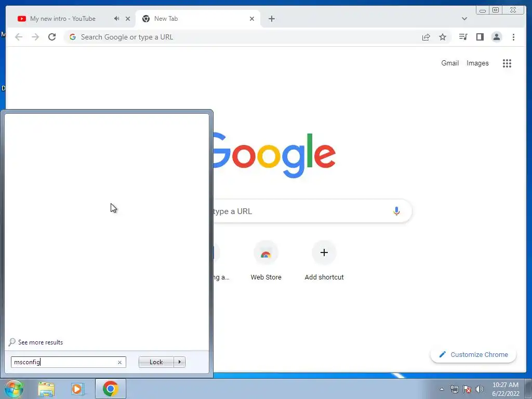Show hidden tray icons arrow
The width and height of the screenshot is (532, 399).
(442, 389)
